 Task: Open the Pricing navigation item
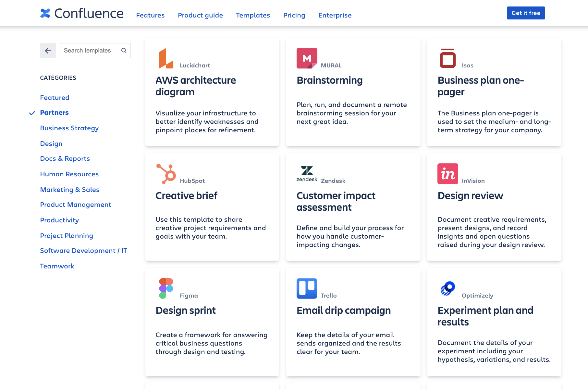[294, 15]
